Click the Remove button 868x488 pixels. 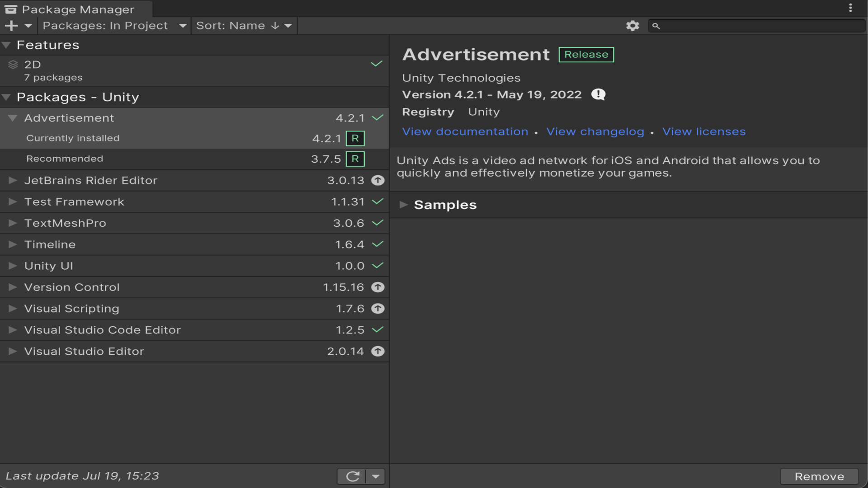[x=819, y=476]
